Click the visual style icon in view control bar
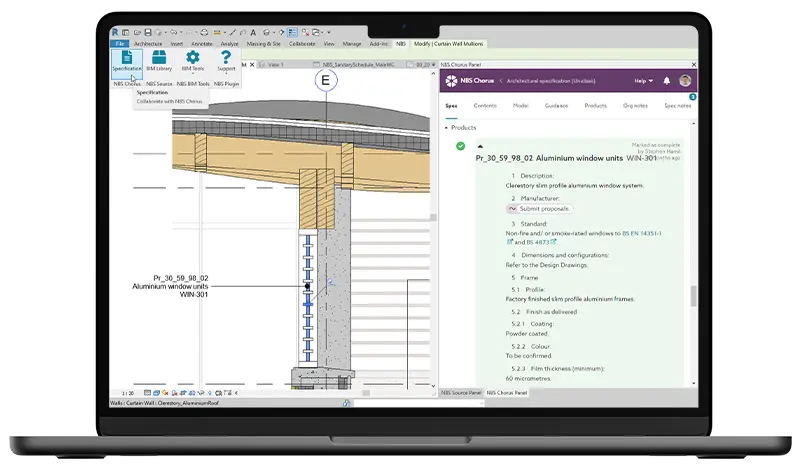Image resolution: width=800 pixels, height=471 pixels. pyautogui.click(x=156, y=393)
